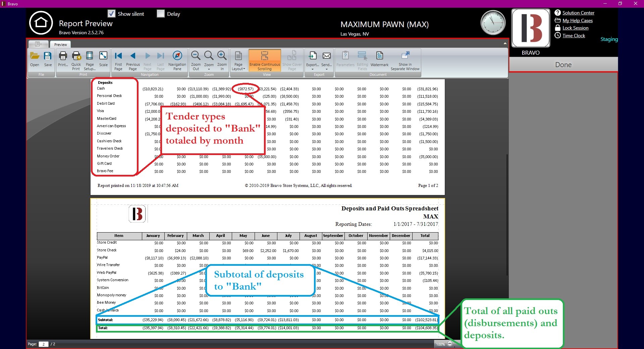Click the Subtotal row label
The image size is (644, 349).
pos(105,320)
